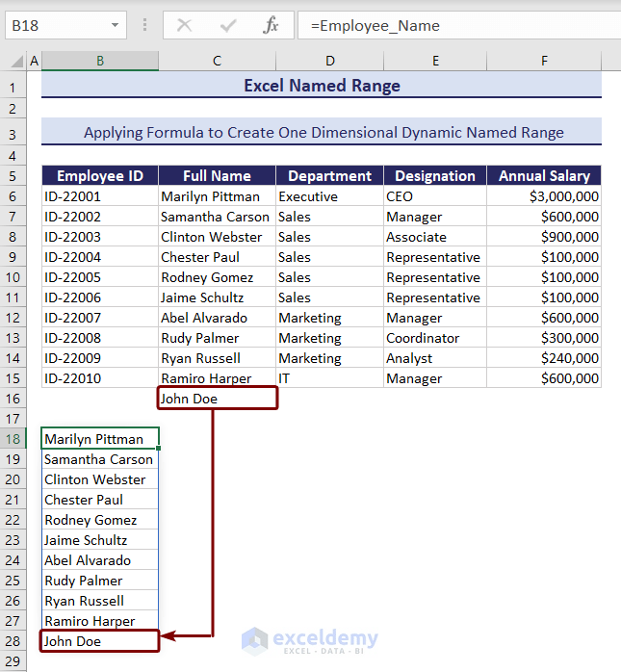This screenshot has width=621, height=672.
Task: Select the $300,000 salary cell
Action: click(x=544, y=338)
